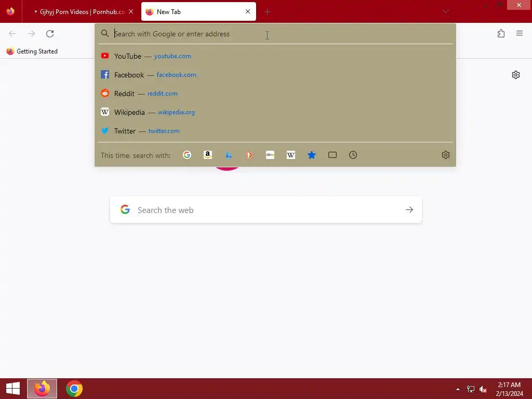The image size is (532, 399).
Task: Search bookmarks via star icon
Action: (312, 155)
